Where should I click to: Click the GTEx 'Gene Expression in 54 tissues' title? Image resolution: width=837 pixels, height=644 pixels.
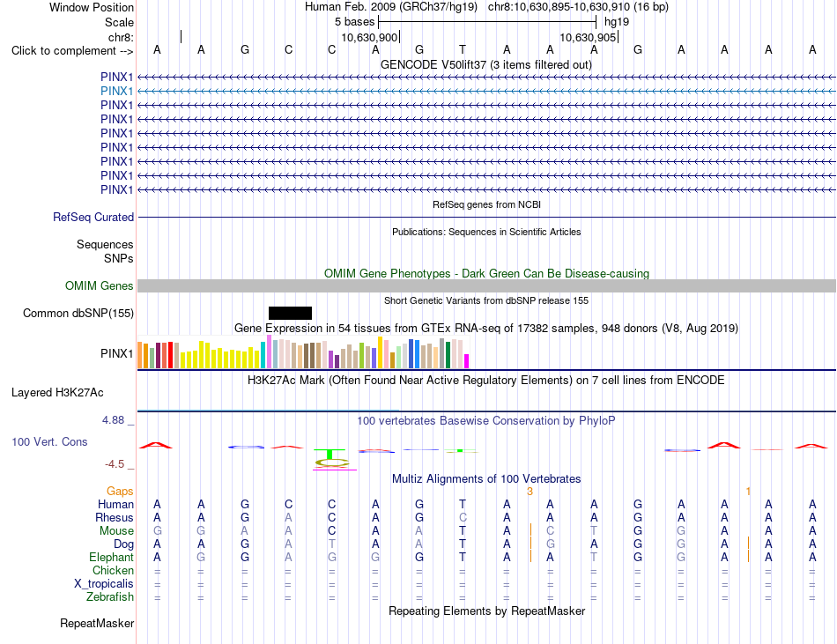point(485,328)
